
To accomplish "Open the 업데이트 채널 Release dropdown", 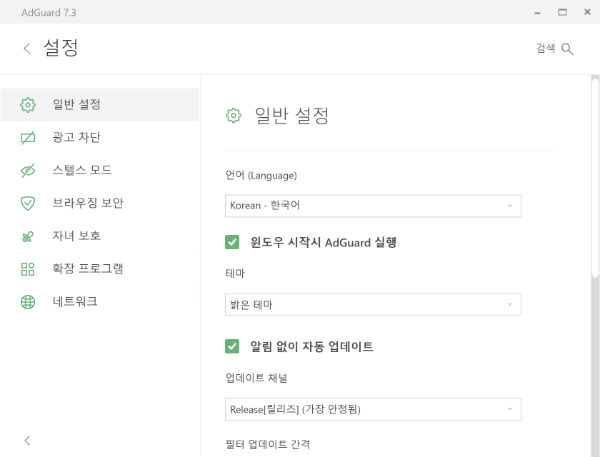I will (x=373, y=410).
